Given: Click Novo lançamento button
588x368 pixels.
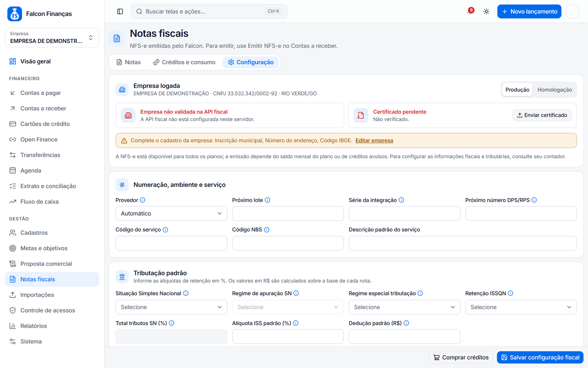Looking at the screenshot, I should [529, 11].
